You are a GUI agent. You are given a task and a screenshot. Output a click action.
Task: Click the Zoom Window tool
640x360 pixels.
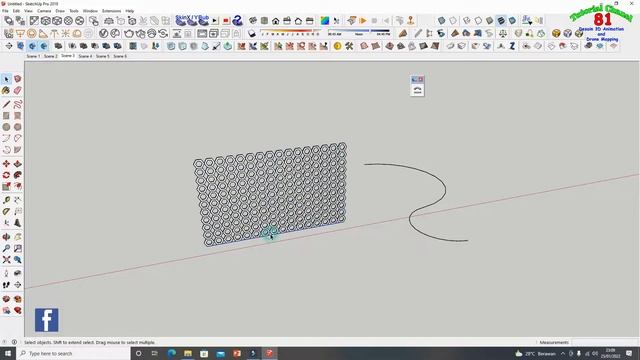(18, 248)
